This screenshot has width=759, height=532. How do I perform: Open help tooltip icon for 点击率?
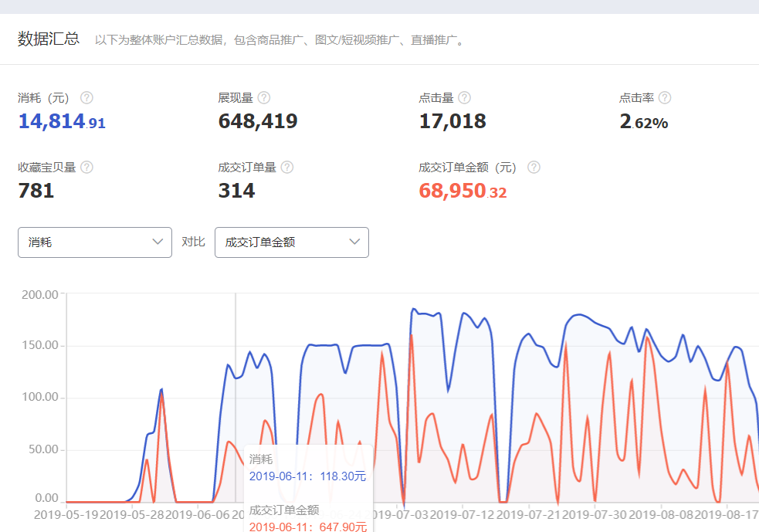coord(665,98)
